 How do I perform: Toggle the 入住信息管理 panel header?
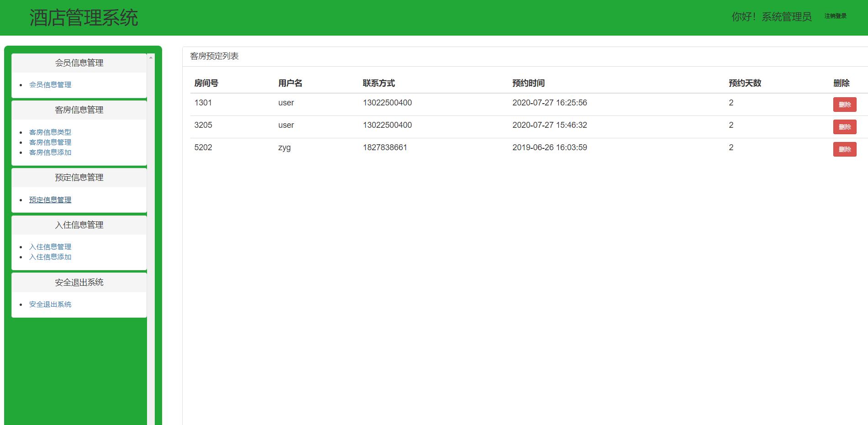pos(79,225)
